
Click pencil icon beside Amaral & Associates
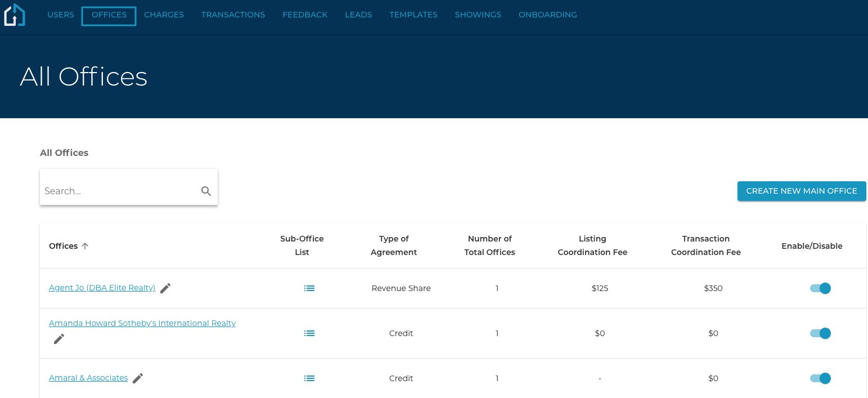[x=138, y=378]
